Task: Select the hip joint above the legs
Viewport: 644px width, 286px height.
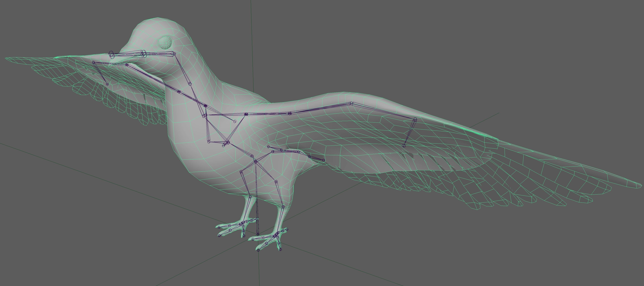Action: point(256,162)
